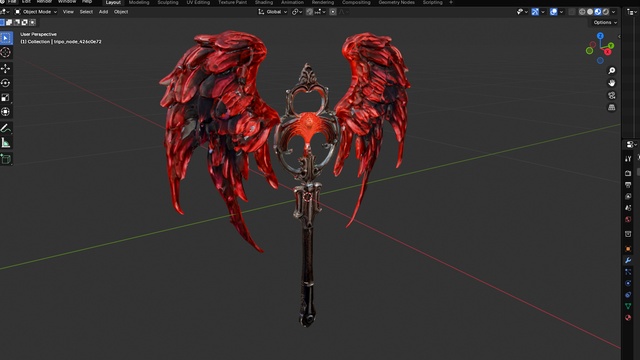Viewport: 640px width, 360px height.
Task: Open the Add menu in header
Action: [x=103, y=12]
